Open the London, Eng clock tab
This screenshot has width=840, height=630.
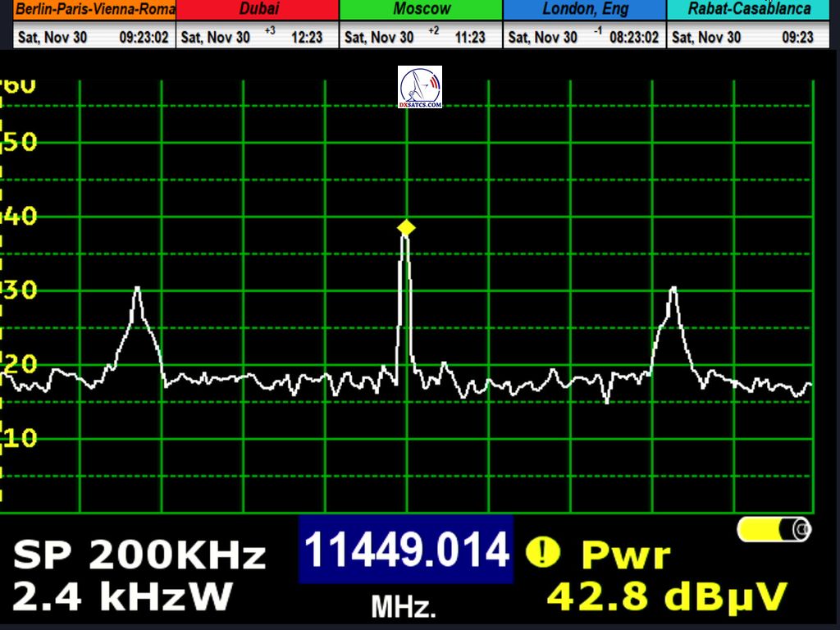(585, 10)
